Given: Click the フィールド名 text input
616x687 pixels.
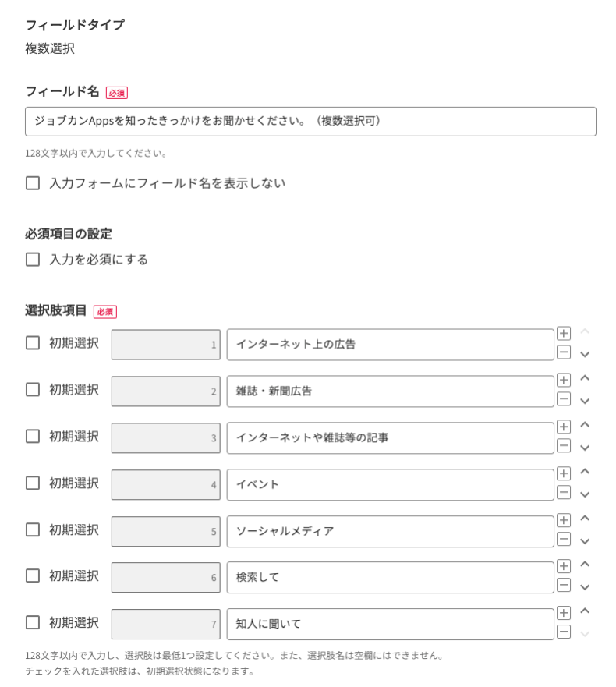Looking at the screenshot, I should coord(310,122).
